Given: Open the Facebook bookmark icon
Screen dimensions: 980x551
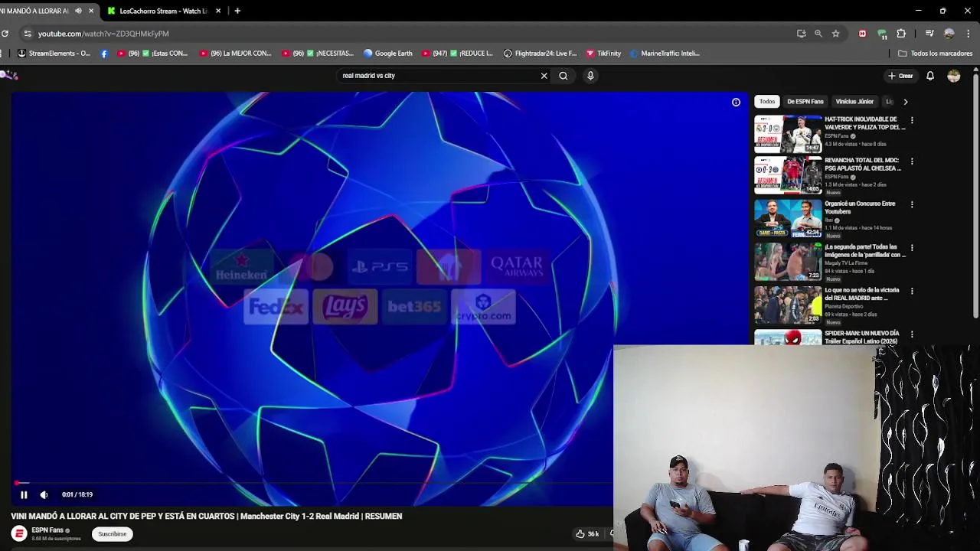Looking at the screenshot, I should (104, 54).
